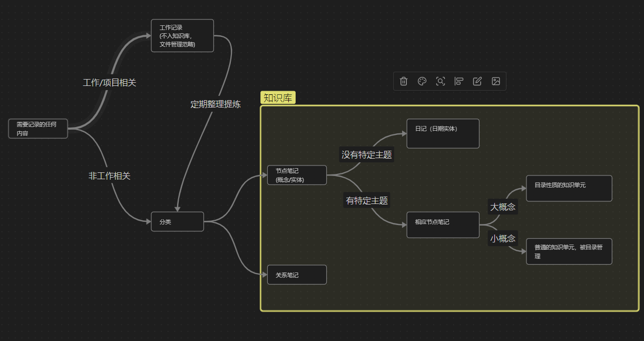
Task: Click the zoom to selection icon
Action: tap(441, 81)
